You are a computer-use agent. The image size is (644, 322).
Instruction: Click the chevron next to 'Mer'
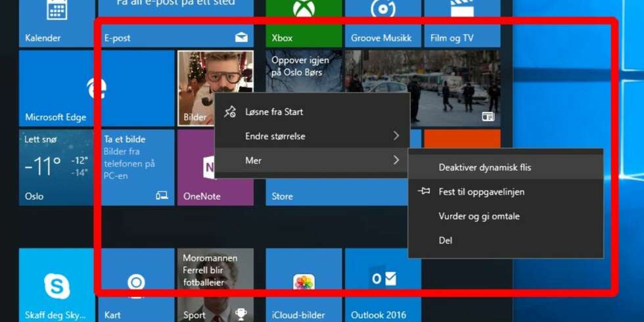pyautogui.click(x=396, y=160)
